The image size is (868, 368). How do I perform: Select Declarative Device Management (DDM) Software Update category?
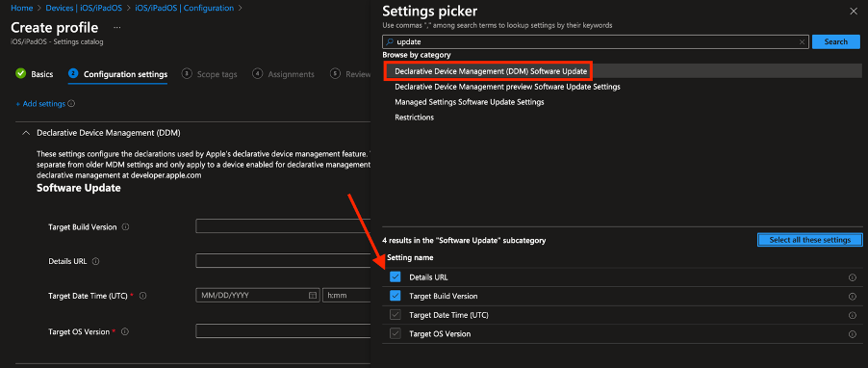[491, 71]
